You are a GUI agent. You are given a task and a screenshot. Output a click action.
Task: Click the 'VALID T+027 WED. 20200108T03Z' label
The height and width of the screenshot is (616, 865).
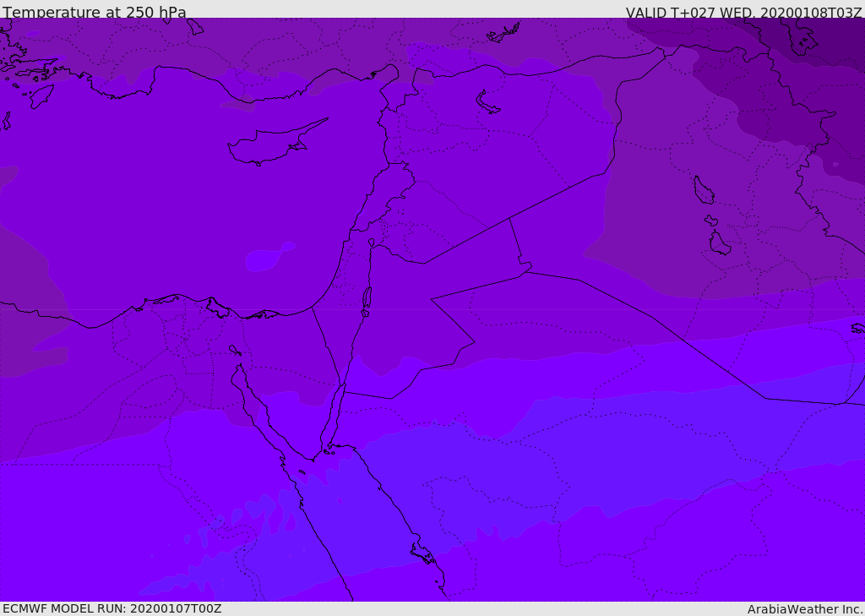[x=743, y=12]
